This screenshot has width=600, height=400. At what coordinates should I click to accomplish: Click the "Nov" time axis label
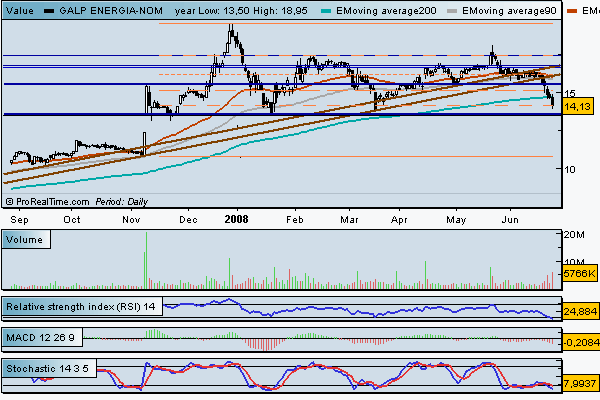coord(131,220)
